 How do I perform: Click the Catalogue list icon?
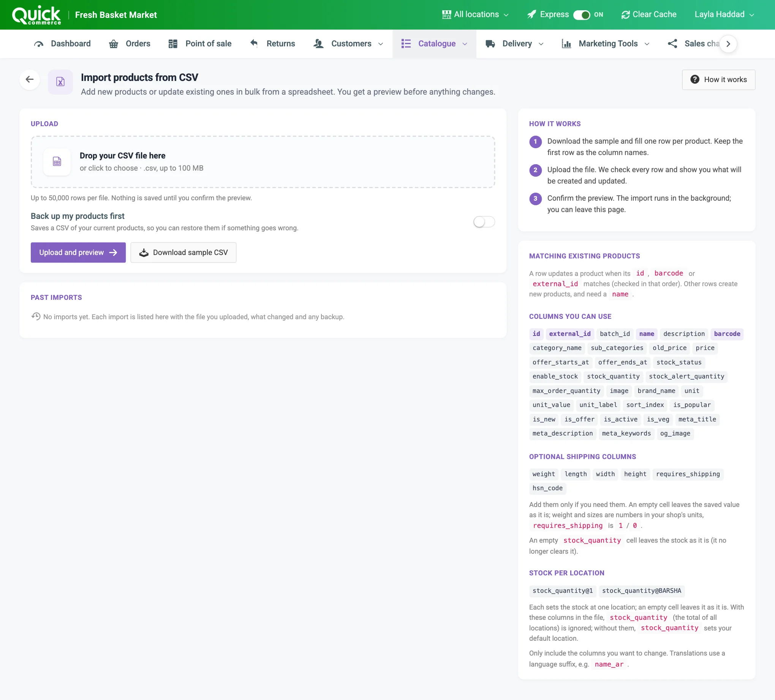pos(406,44)
